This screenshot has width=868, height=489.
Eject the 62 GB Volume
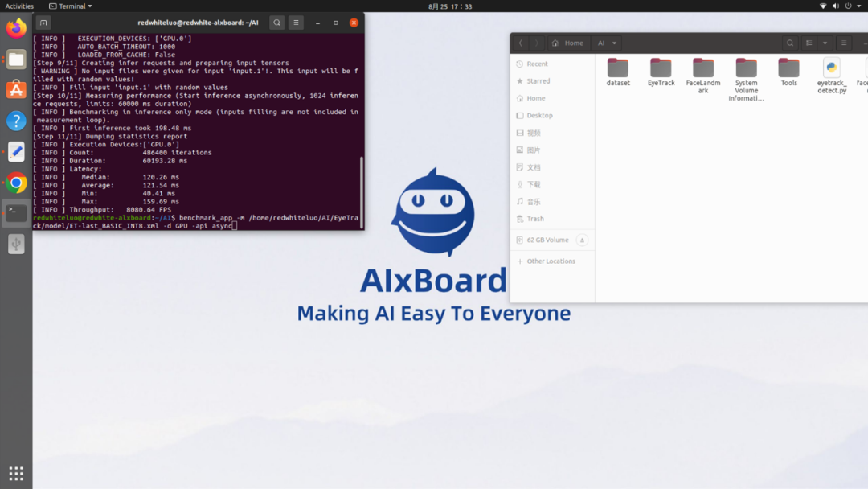tap(582, 240)
